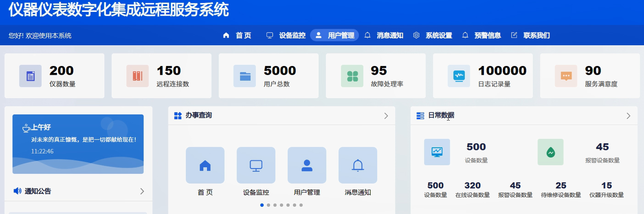Click the 15 仪器升级数量 value

[606, 186]
